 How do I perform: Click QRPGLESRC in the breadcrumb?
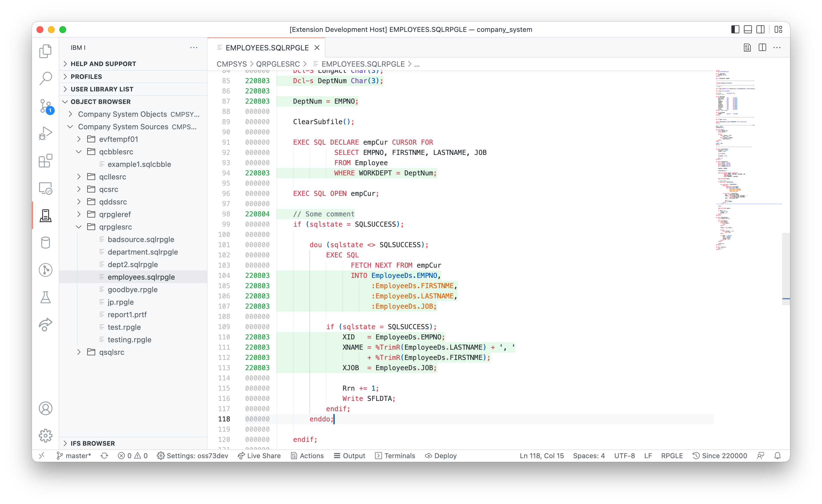[x=278, y=64]
